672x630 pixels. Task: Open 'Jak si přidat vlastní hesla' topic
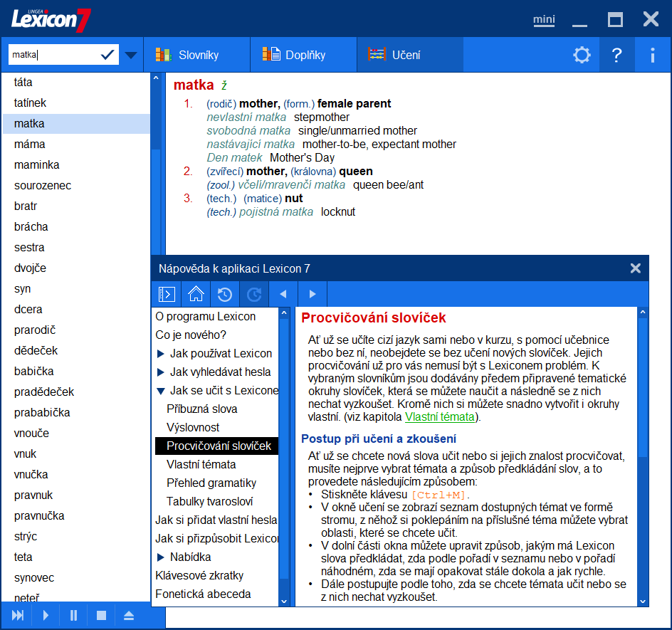click(x=216, y=520)
